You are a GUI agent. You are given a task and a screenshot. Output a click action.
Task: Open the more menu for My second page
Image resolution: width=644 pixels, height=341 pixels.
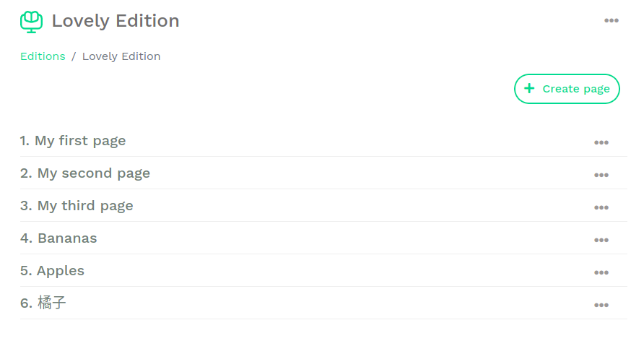[x=601, y=175]
